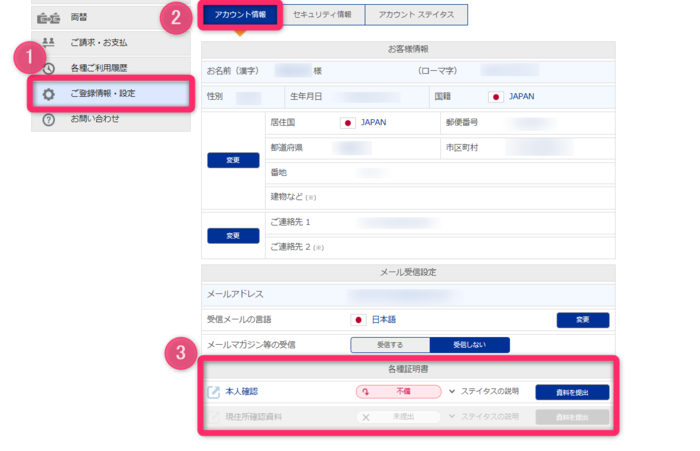The height and width of the screenshot is (451, 700).
Task: Open the 両替 exchange sidebar icon
Action: click(x=48, y=18)
